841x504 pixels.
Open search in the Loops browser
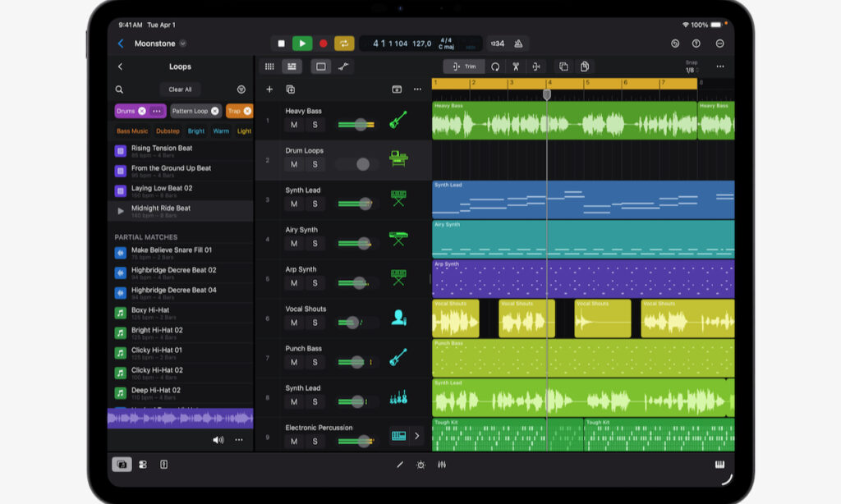click(119, 89)
